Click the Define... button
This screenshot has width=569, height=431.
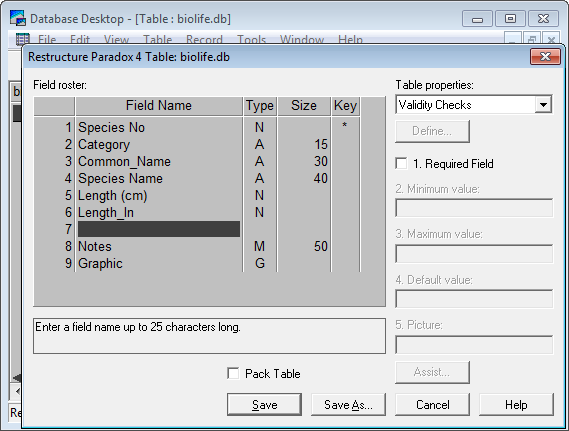click(432, 131)
